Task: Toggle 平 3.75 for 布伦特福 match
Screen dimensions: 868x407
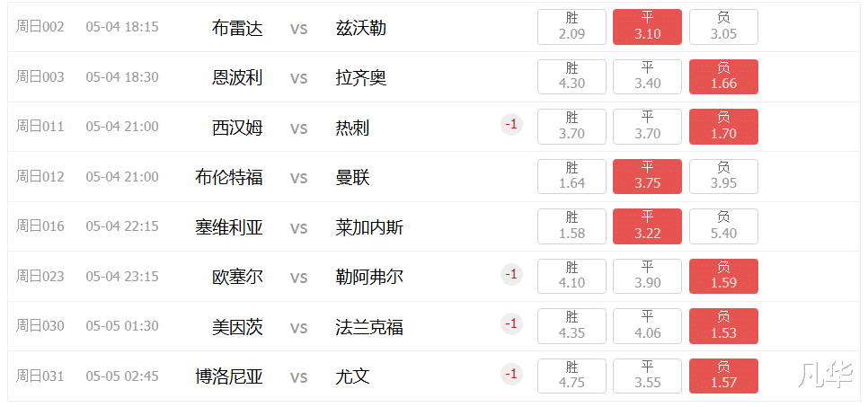Action: pos(647,177)
